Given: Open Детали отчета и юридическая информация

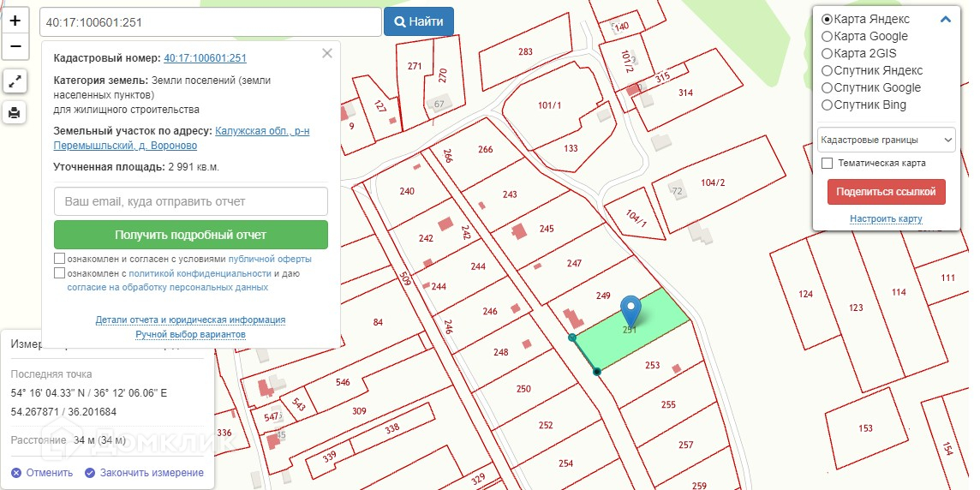Looking at the screenshot, I should coord(191,320).
